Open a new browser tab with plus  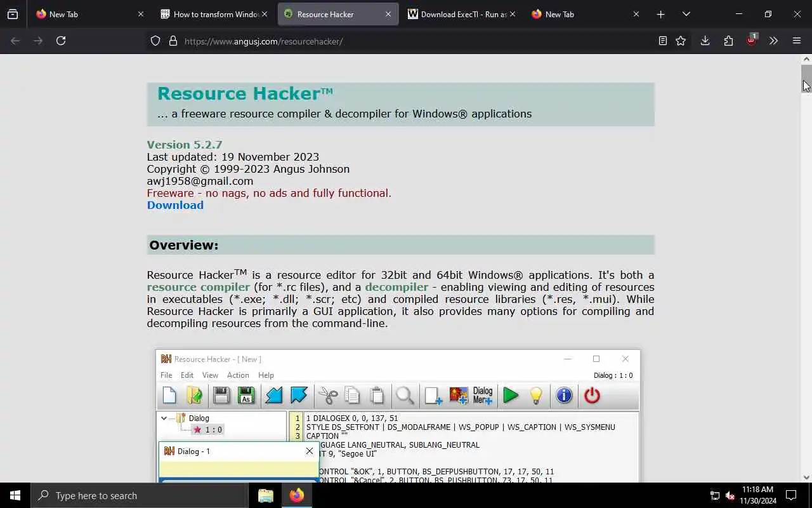coord(660,14)
